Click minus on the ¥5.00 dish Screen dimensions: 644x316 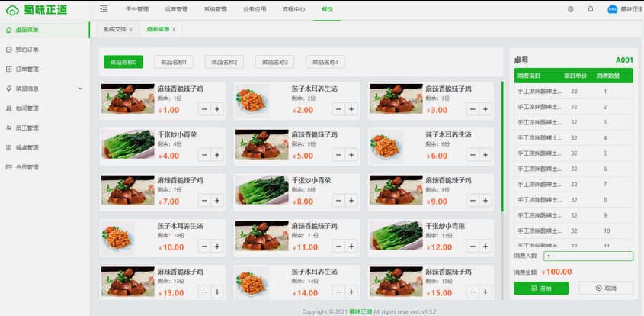point(339,155)
